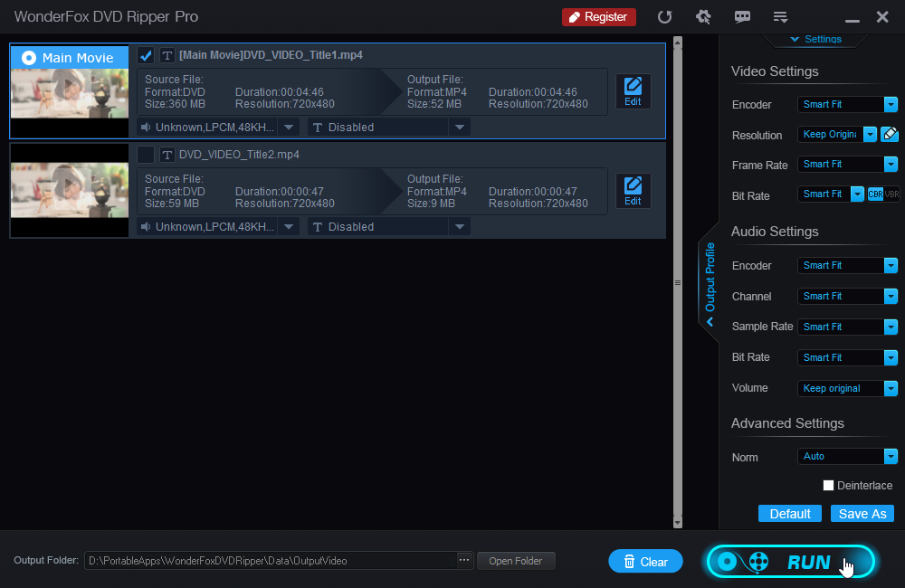Click the disc icon on RUN button
This screenshot has height=588, width=905.
(727, 562)
